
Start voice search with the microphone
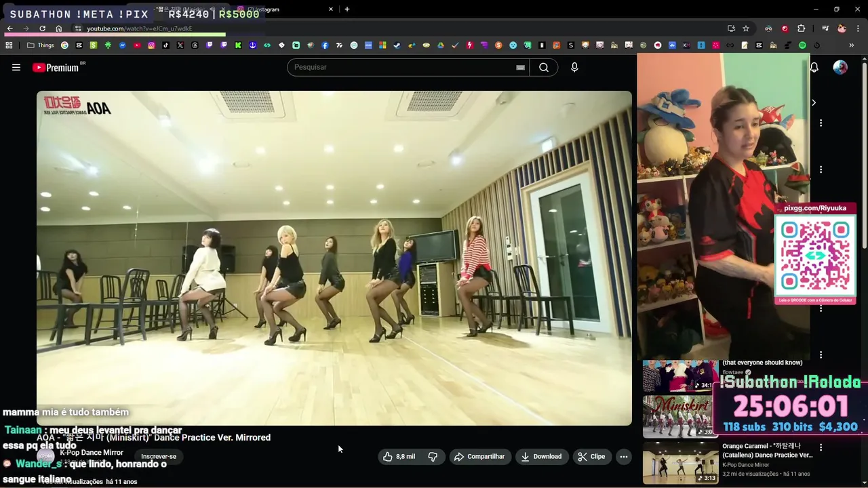pos(574,67)
